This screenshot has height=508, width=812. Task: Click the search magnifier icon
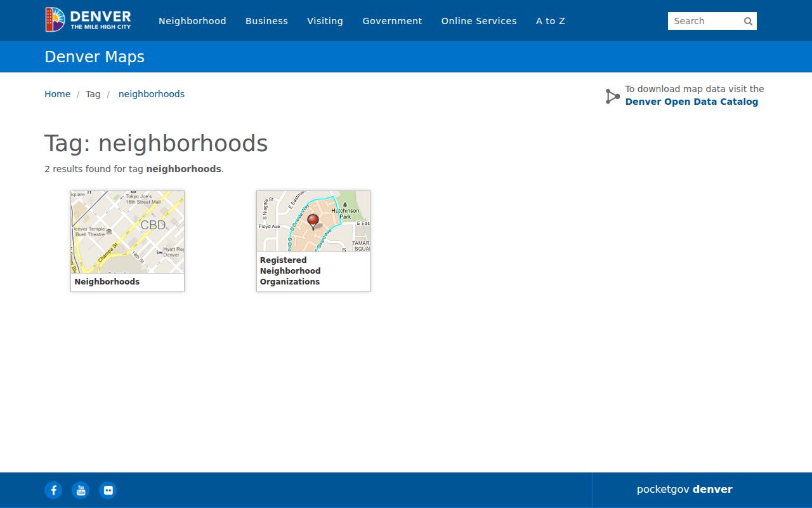(x=748, y=21)
